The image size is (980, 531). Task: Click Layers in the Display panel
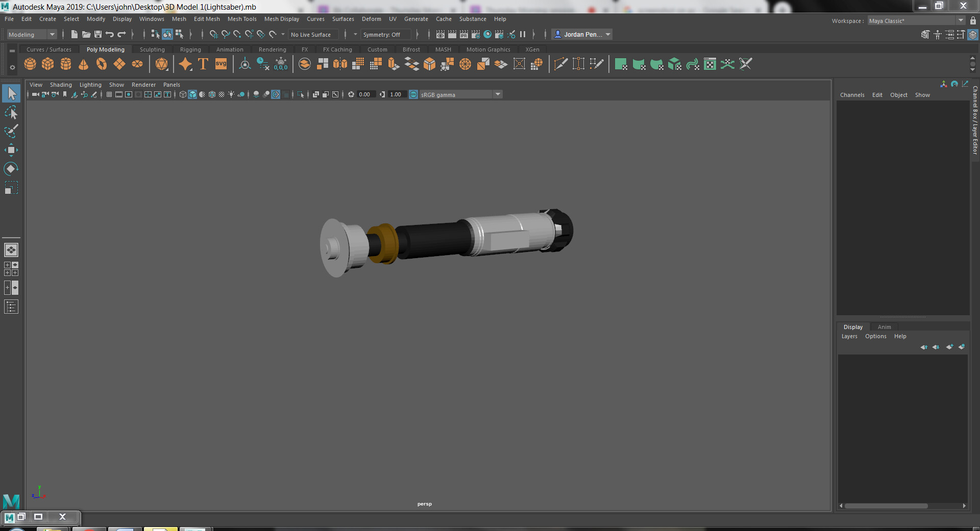[x=849, y=336]
